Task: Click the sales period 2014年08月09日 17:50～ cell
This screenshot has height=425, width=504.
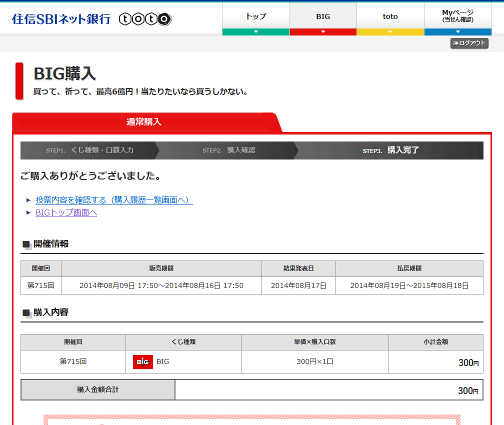Action: tap(161, 285)
